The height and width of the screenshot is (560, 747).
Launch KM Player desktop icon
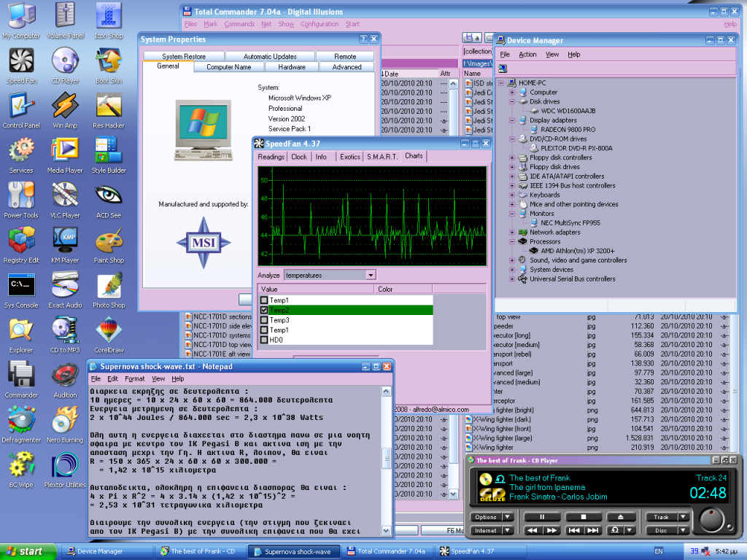click(65, 245)
